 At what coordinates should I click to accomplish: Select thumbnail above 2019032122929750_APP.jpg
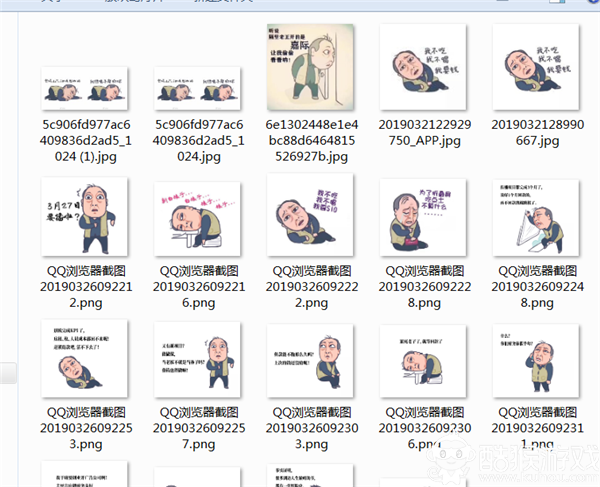423,67
